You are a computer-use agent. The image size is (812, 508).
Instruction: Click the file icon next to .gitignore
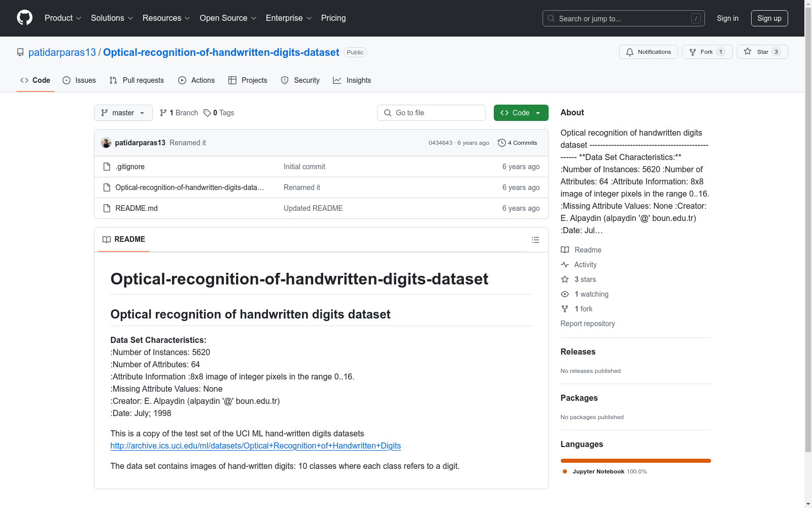(107, 167)
